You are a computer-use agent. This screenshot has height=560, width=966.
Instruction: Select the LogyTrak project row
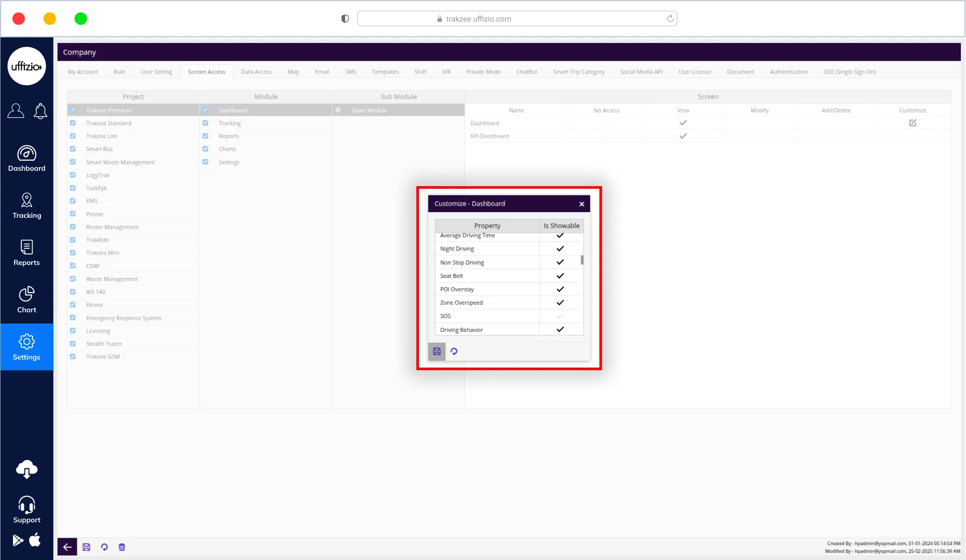(98, 175)
